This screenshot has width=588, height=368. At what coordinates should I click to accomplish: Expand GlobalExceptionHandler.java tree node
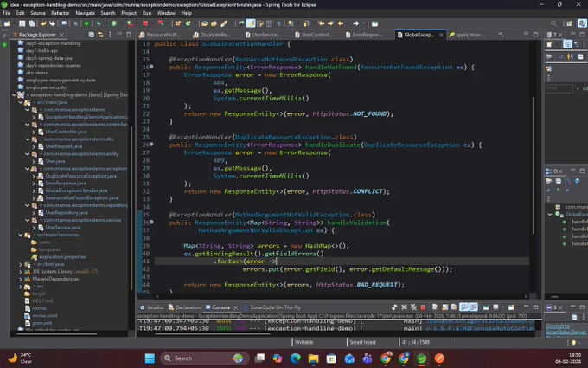click(x=34, y=190)
